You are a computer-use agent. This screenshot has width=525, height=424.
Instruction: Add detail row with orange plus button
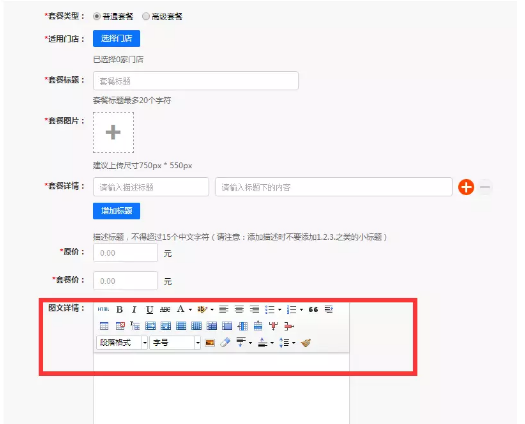(x=466, y=187)
